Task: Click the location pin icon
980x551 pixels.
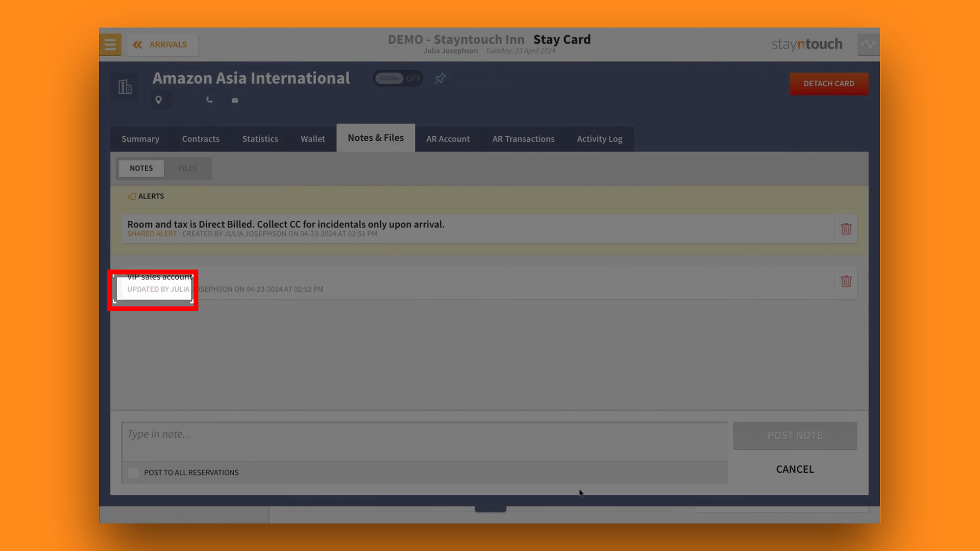Action: [x=159, y=100]
